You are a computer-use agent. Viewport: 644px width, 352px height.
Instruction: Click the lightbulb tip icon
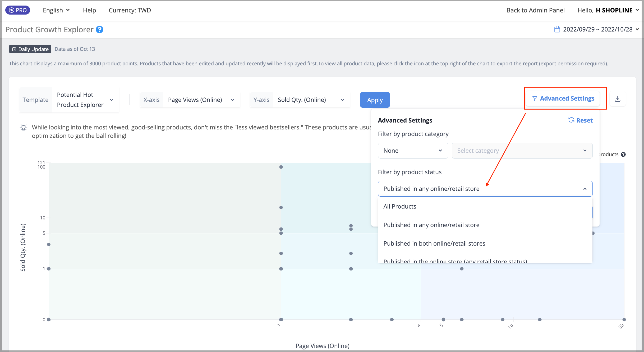(x=24, y=128)
